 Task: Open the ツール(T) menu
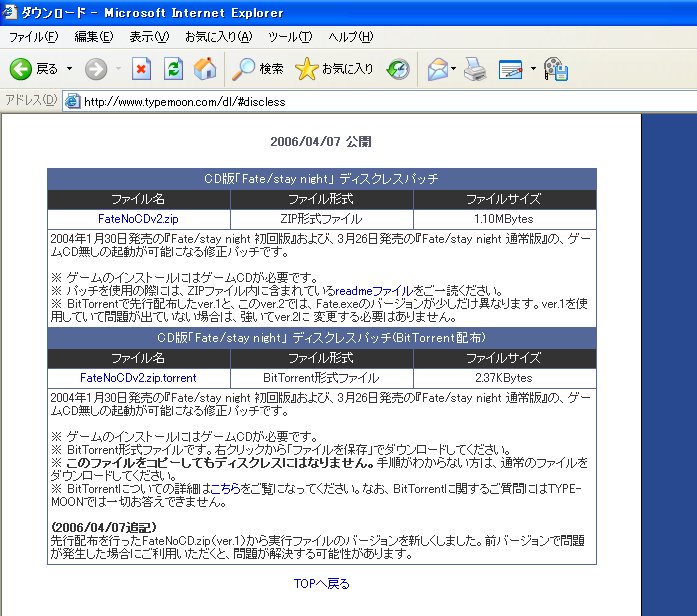point(290,37)
